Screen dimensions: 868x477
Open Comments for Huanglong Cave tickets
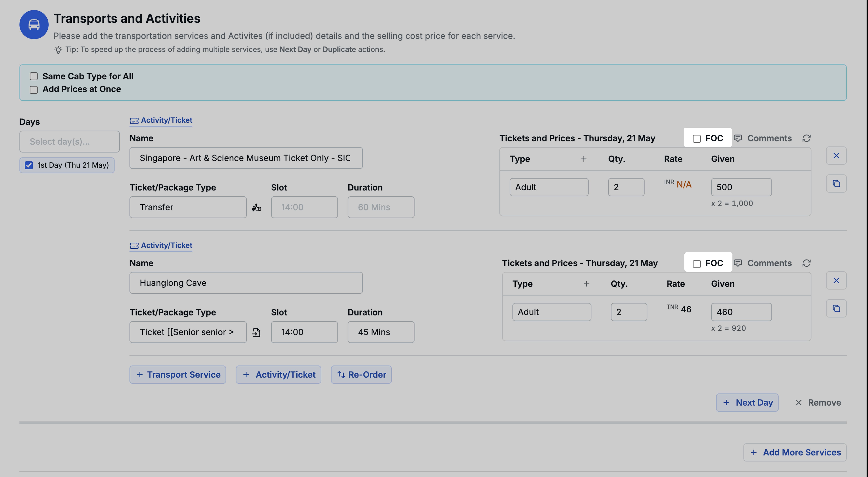coord(763,263)
